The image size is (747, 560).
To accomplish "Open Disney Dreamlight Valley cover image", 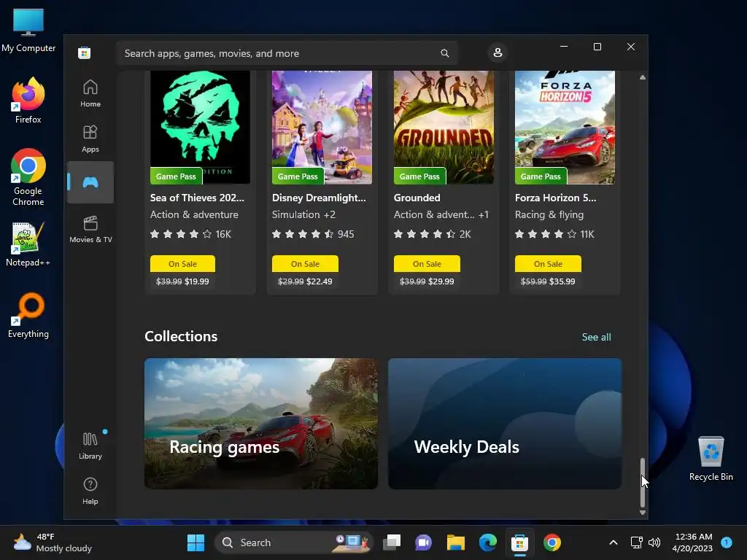I will (322, 127).
